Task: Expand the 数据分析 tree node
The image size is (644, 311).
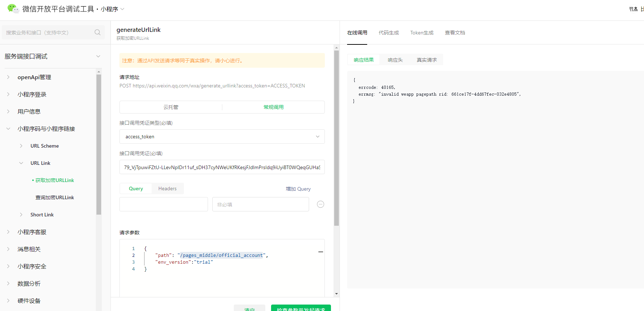Action: [8, 283]
